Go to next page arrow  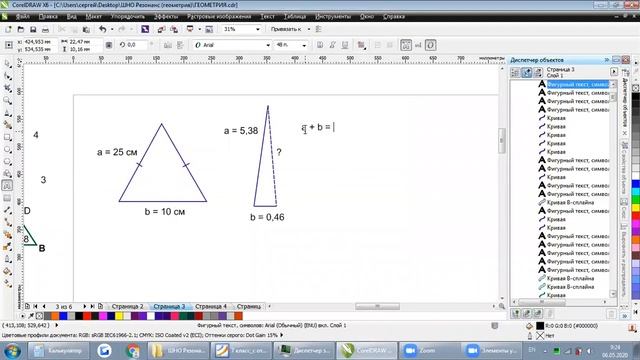pos(84,306)
